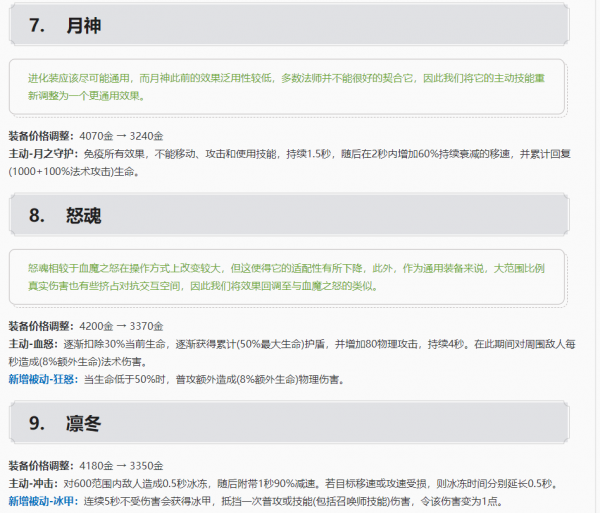Click the price line '4070金 → 3240金'
Image resolution: width=600 pixels, height=513 pixels.
(x=121, y=136)
